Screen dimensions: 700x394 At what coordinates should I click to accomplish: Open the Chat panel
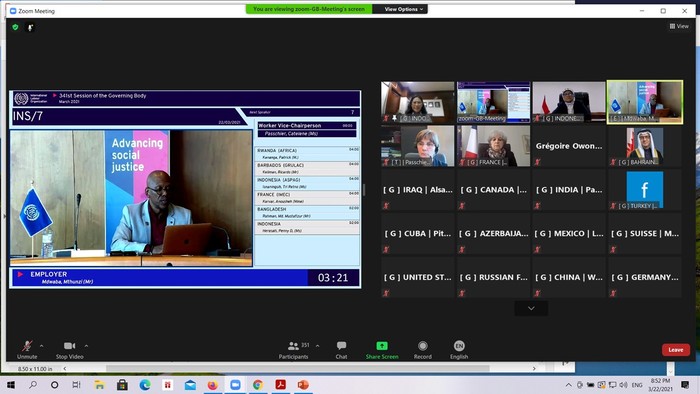click(342, 349)
